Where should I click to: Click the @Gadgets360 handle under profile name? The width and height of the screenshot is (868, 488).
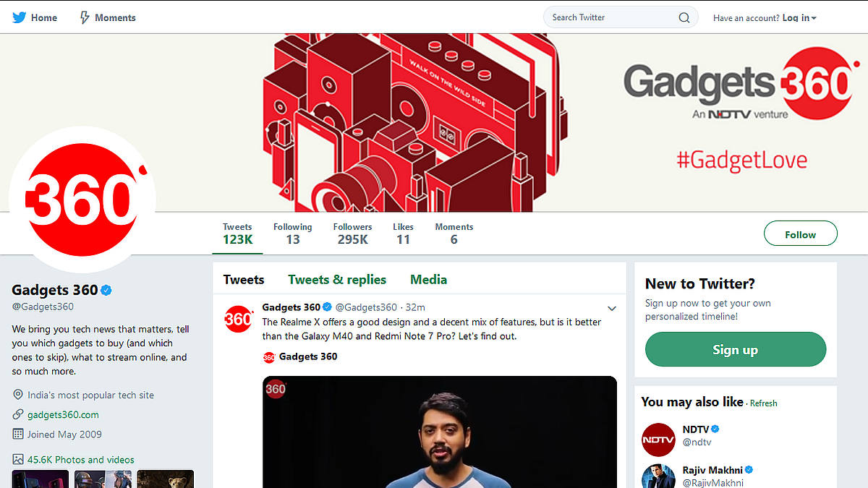(43, 307)
